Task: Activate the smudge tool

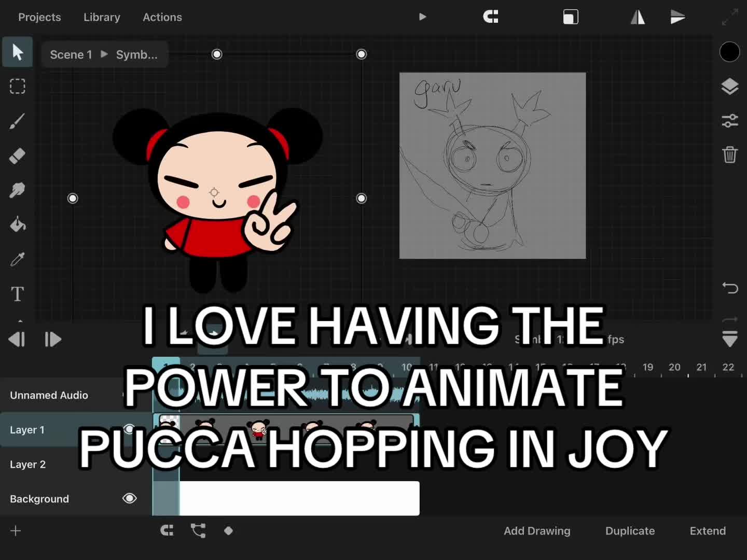Action: point(18,190)
